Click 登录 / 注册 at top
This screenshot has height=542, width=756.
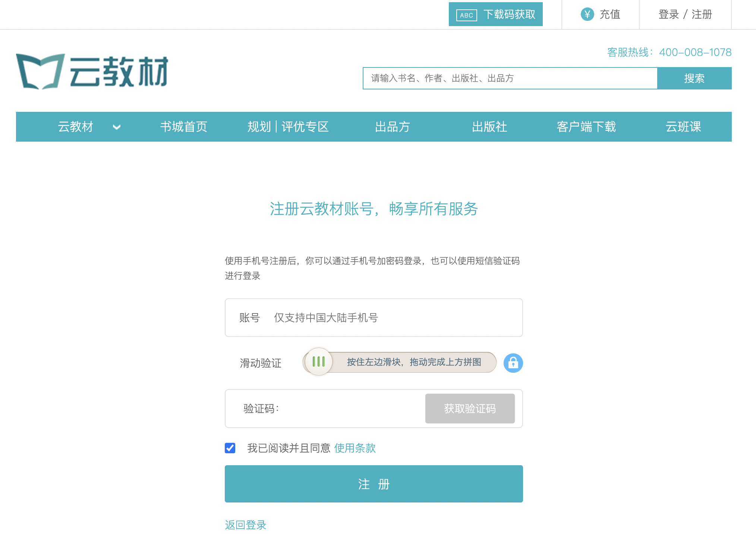coord(685,15)
